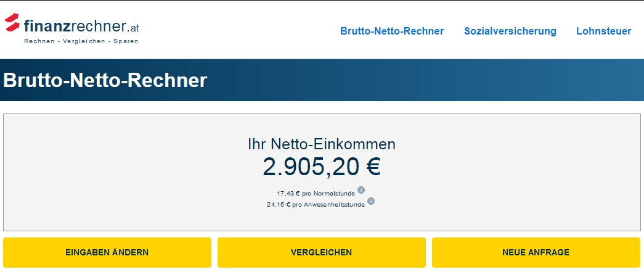Click the red finanzrechner logo icon

12,22
